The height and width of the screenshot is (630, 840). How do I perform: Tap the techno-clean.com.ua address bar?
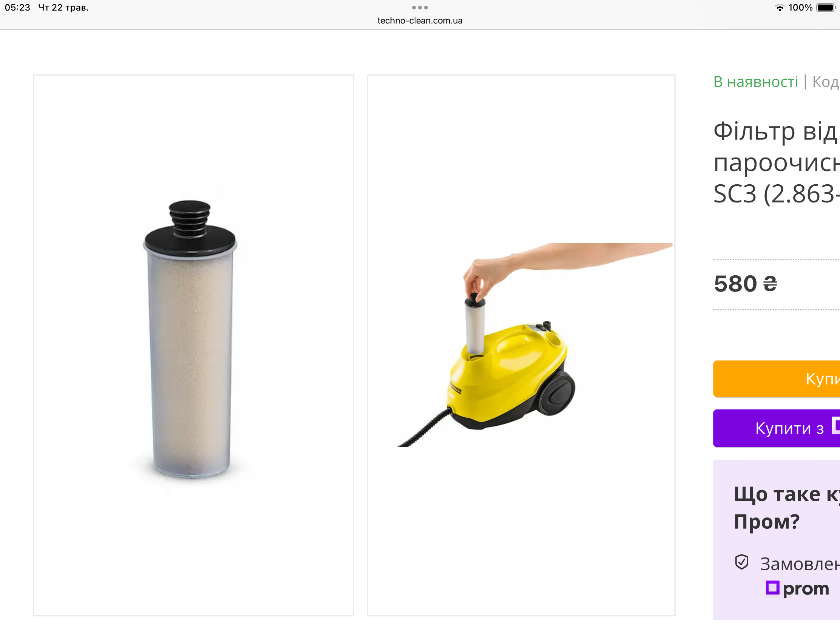tap(420, 20)
